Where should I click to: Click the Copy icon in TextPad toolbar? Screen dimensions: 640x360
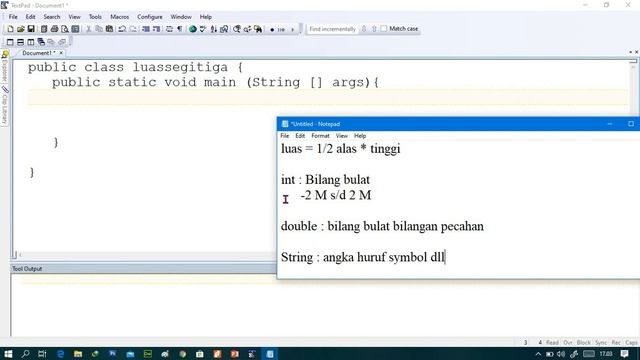tap(99, 29)
